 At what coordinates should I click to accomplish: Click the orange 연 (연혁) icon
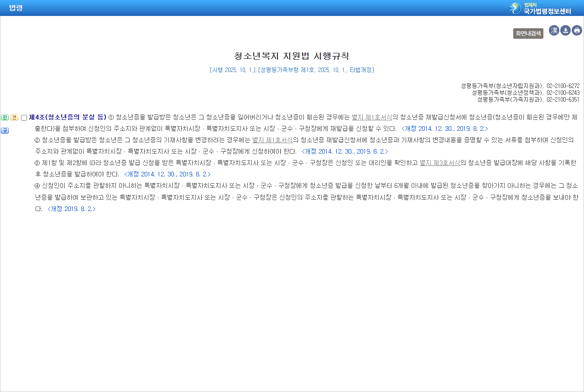[x=14, y=118]
